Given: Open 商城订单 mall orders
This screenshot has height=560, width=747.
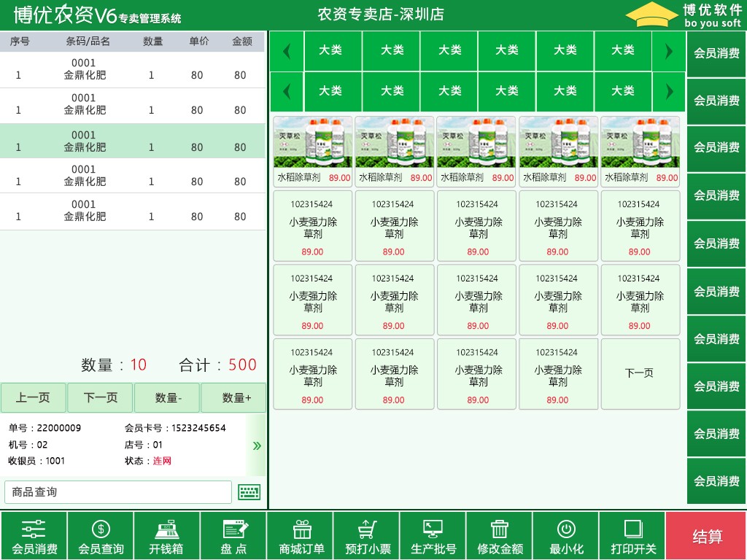Looking at the screenshot, I should point(300,536).
